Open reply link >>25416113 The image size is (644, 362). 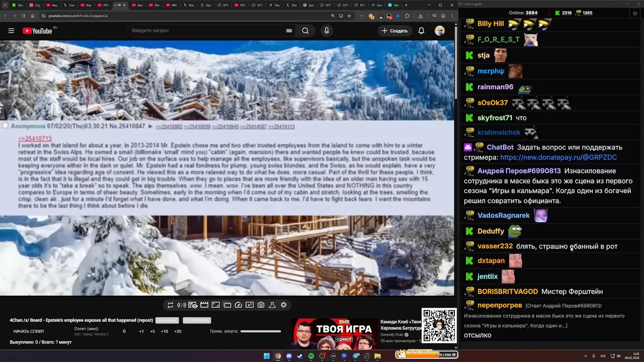[x=281, y=127]
